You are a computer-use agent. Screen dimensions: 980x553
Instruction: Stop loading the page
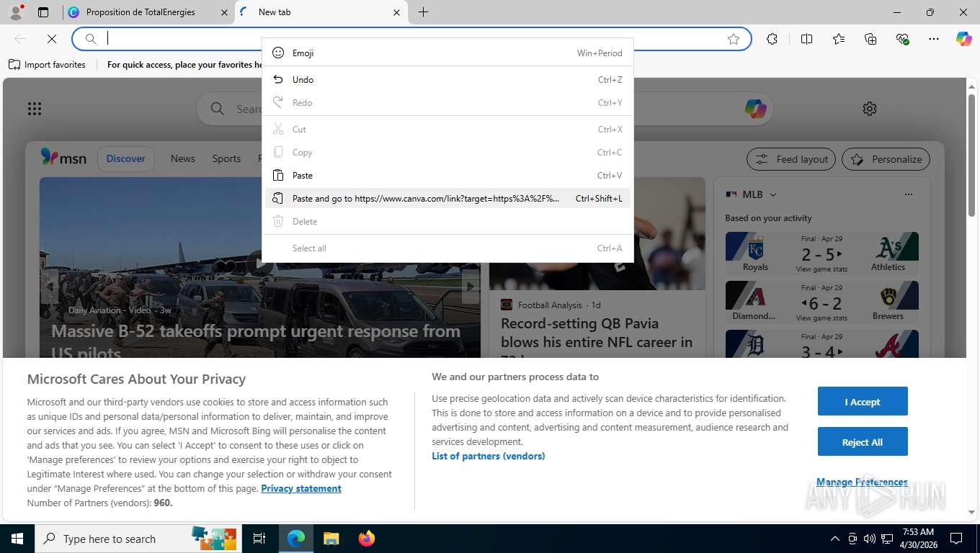[51, 39]
